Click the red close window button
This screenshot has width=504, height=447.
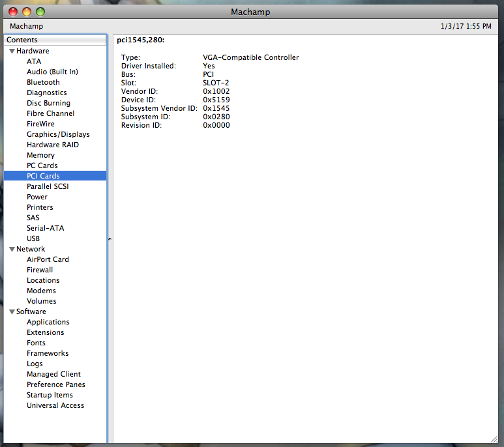13,12
